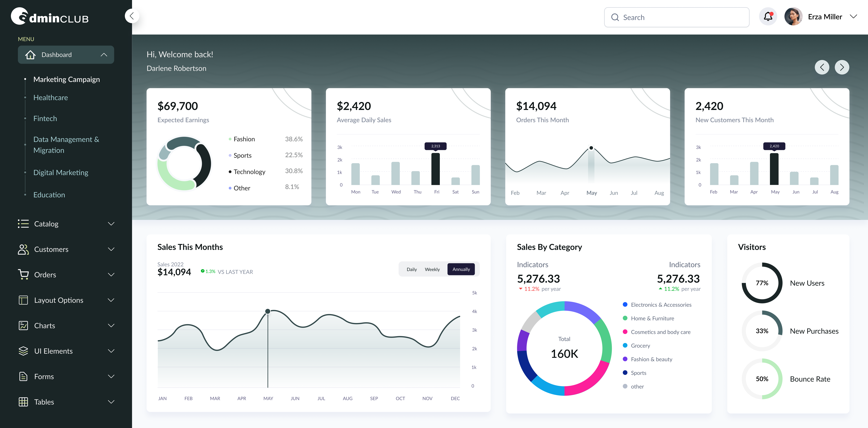
Task: Click the Fri bar in Average Daily Sales
Action: click(x=436, y=169)
